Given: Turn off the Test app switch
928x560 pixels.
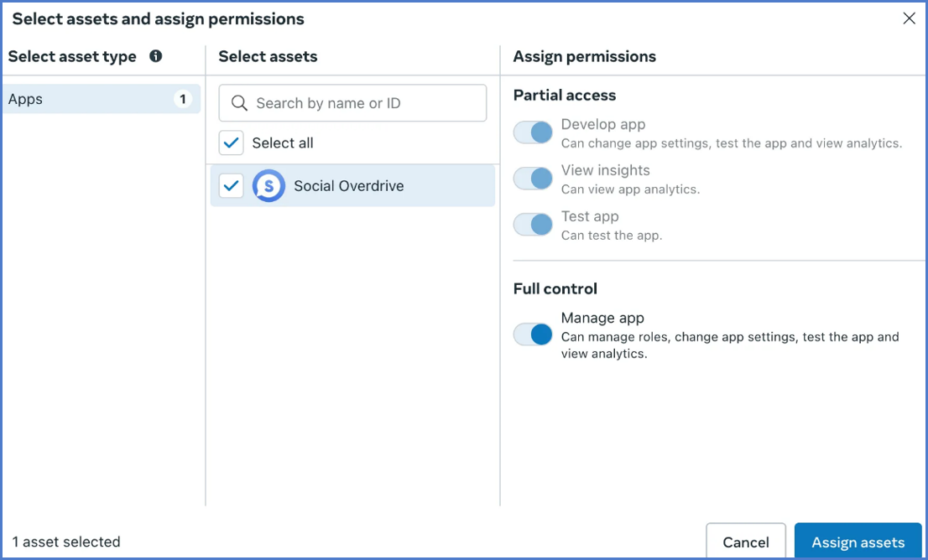Looking at the screenshot, I should pos(533,225).
